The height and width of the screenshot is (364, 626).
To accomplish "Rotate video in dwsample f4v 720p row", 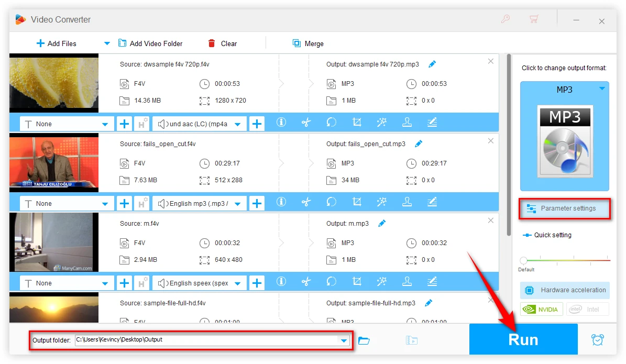I will (332, 122).
